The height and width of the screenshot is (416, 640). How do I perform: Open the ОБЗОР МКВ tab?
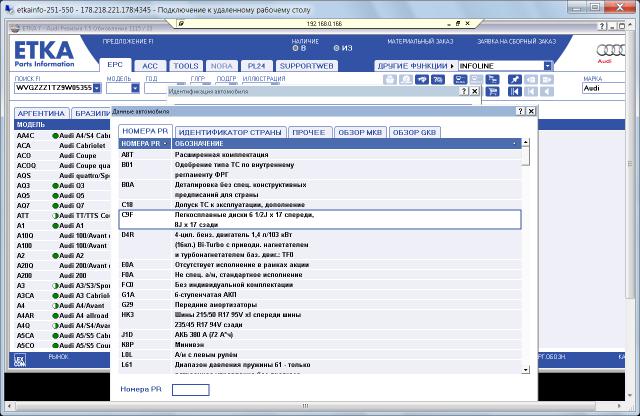(360, 132)
